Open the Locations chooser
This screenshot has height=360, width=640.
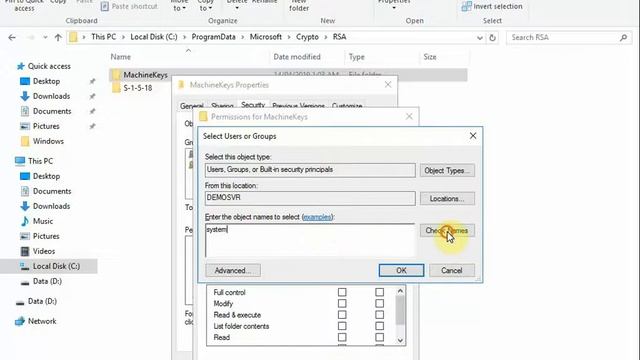[x=447, y=199]
